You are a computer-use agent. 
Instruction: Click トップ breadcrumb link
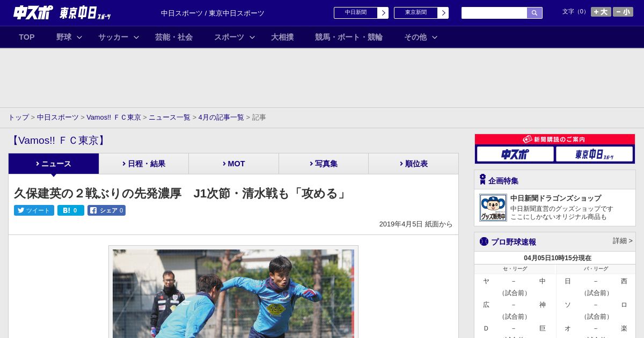(18, 117)
